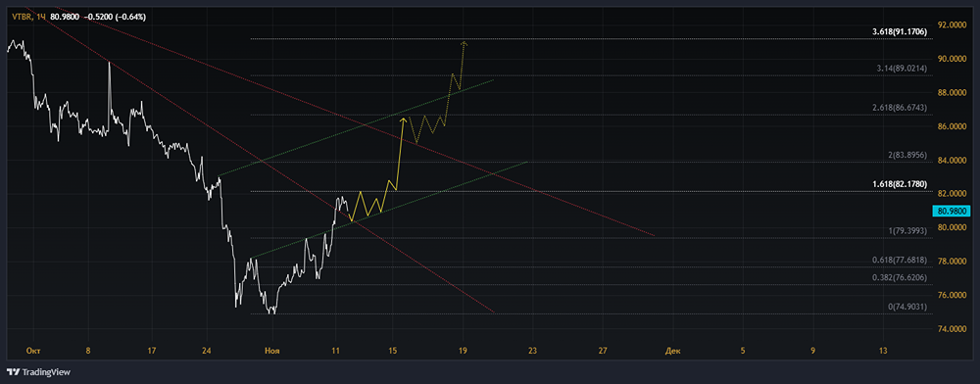Image resolution: width=980 pixels, height=384 pixels.
Task: Click the −0.5200 (−0.64%) price change value
Action: (115, 17)
